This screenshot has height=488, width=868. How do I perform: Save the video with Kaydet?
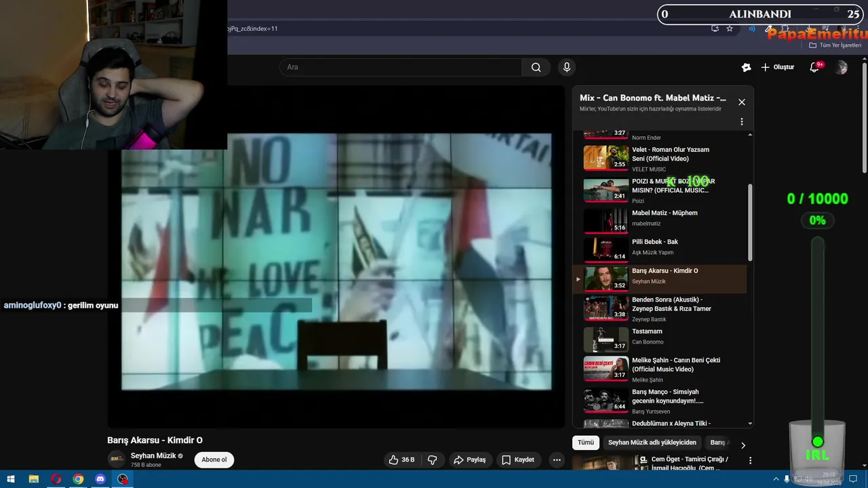518,460
